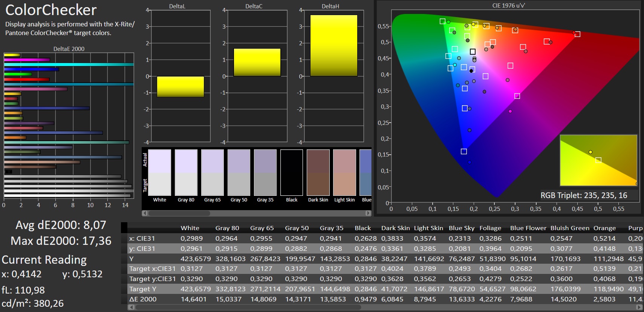Click the long cyan bar in the DeltaE 2000 chart
This screenshot has width=644, height=312.
[69, 65]
